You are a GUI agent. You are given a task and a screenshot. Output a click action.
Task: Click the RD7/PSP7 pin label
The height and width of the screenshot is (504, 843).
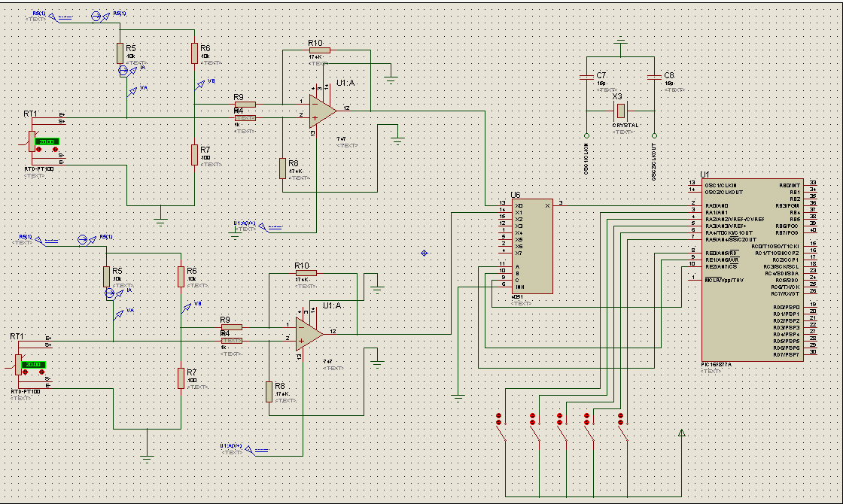(x=787, y=354)
